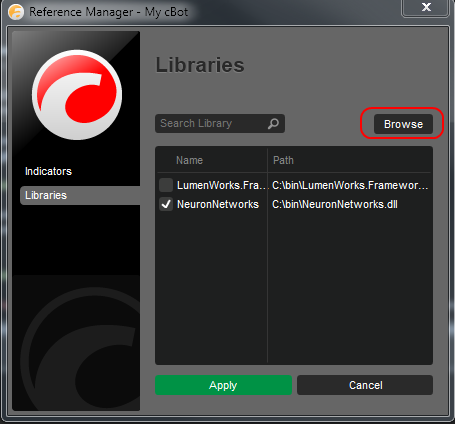Image resolution: width=455 pixels, height=424 pixels.
Task: Click the Browse button
Action: tap(403, 124)
